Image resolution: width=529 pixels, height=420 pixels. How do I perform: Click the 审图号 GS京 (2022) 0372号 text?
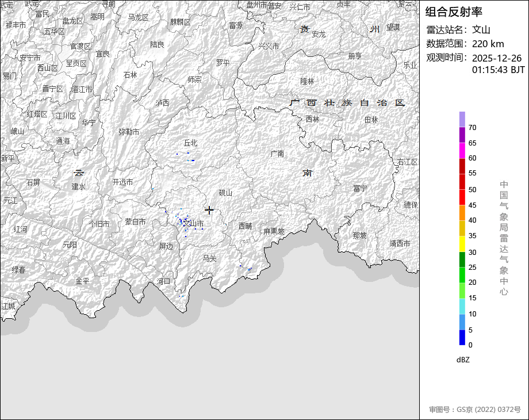click(x=475, y=410)
